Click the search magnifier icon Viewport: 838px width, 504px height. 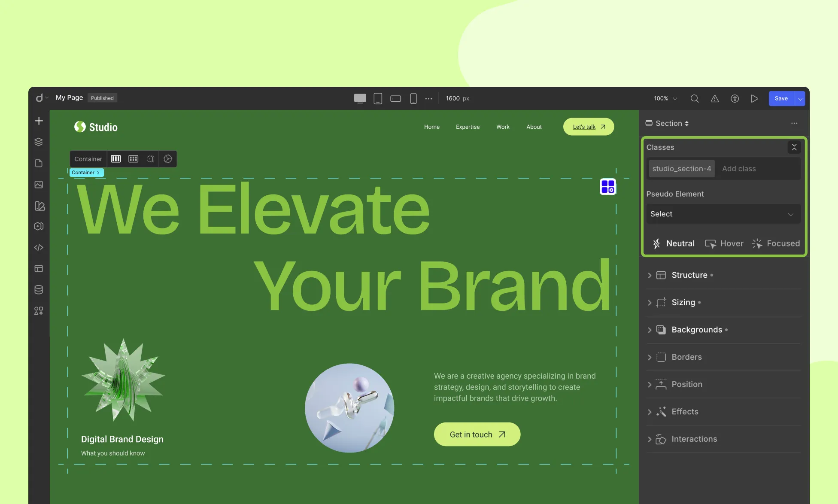point(694,98)
